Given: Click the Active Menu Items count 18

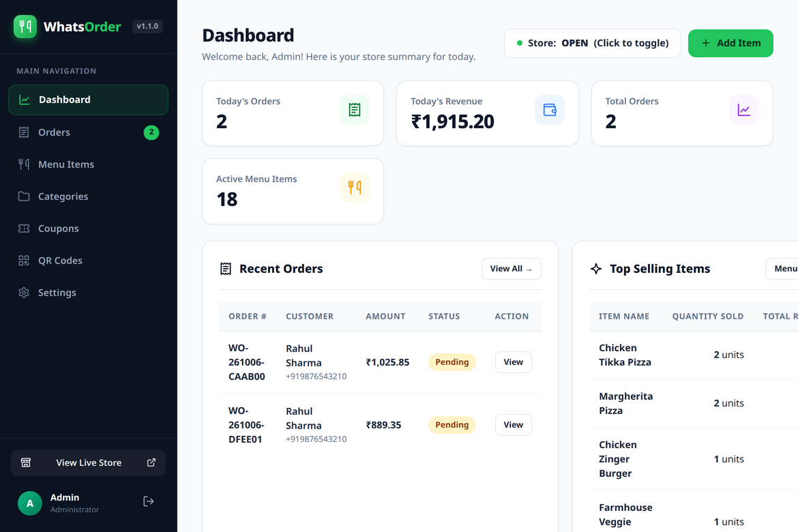Looking at the screenshot, I should click(x=227, y=199).
